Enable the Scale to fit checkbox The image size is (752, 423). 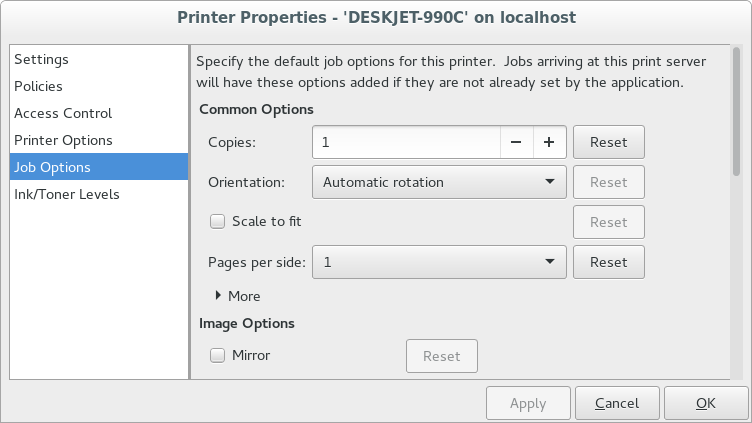pyautogui.click(x=217, y=222)
